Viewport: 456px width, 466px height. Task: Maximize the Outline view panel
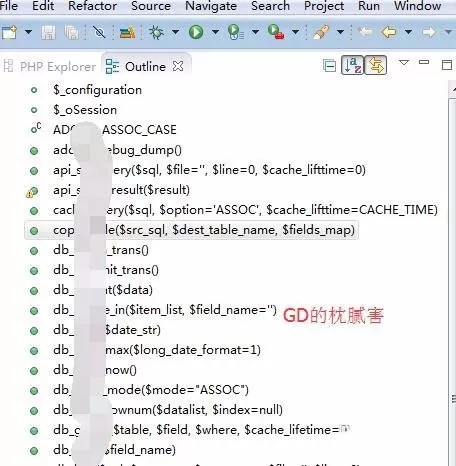tap(447, 65)
